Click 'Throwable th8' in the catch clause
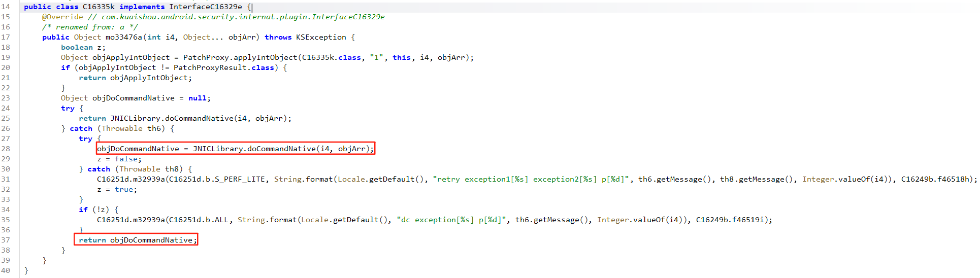The width and height of the screenshot is (980, 278). pyautogui.click(x=149, y=169)
